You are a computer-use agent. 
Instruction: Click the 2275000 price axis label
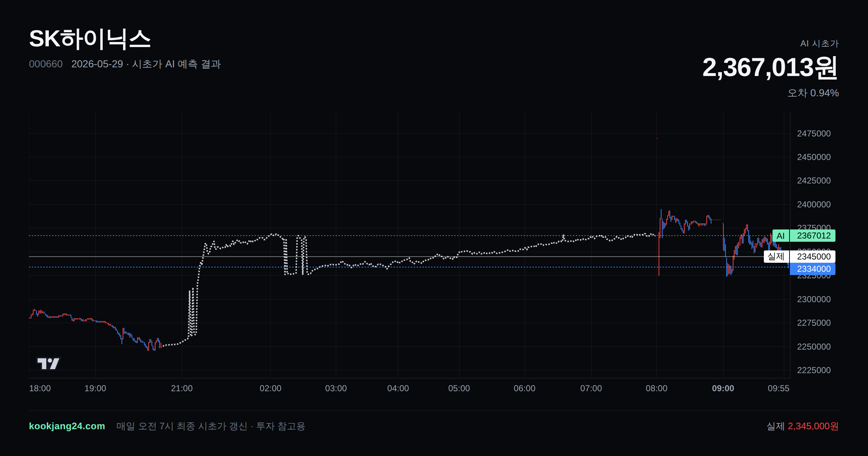814,323
